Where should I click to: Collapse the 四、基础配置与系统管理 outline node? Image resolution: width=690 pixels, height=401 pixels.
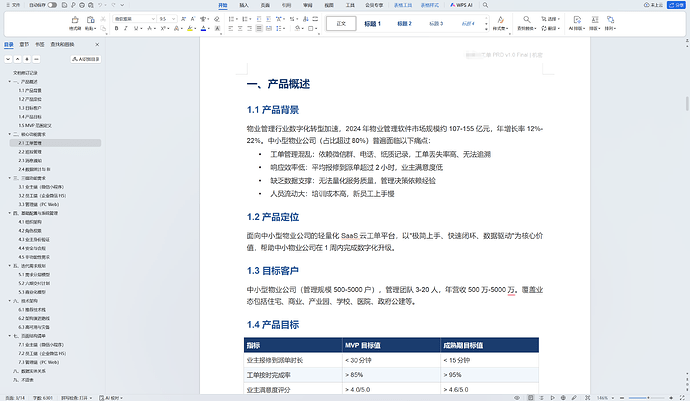(10, 213)
